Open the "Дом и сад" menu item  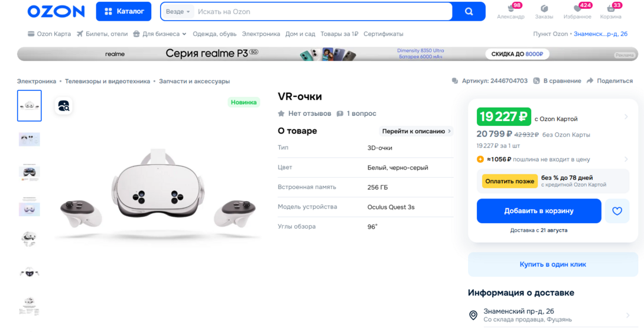[300, 34]
